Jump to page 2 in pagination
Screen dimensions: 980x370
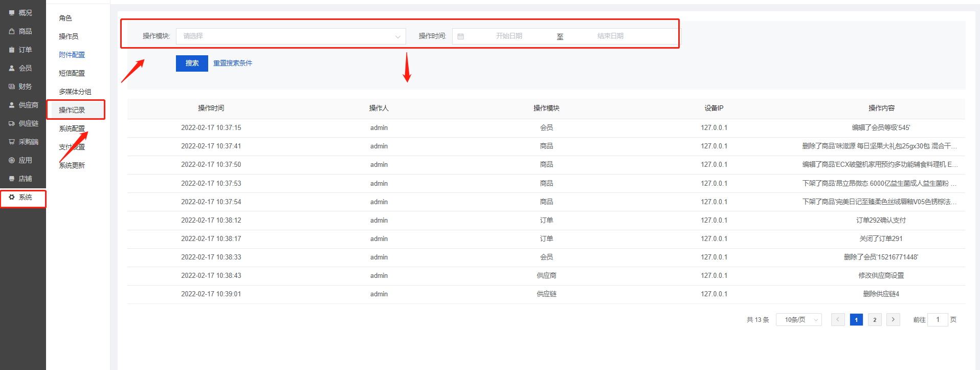pyautogui.click(x=875, y=320)
